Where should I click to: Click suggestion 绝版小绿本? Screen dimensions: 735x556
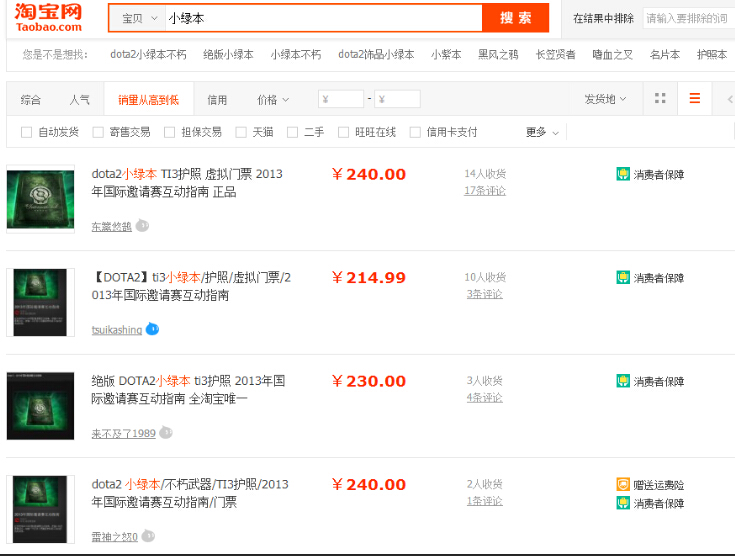pos(228,54)
